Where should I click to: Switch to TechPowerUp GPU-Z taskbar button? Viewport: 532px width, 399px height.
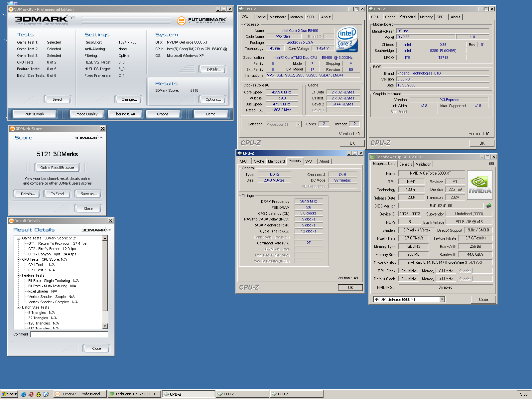coord(134,394)
